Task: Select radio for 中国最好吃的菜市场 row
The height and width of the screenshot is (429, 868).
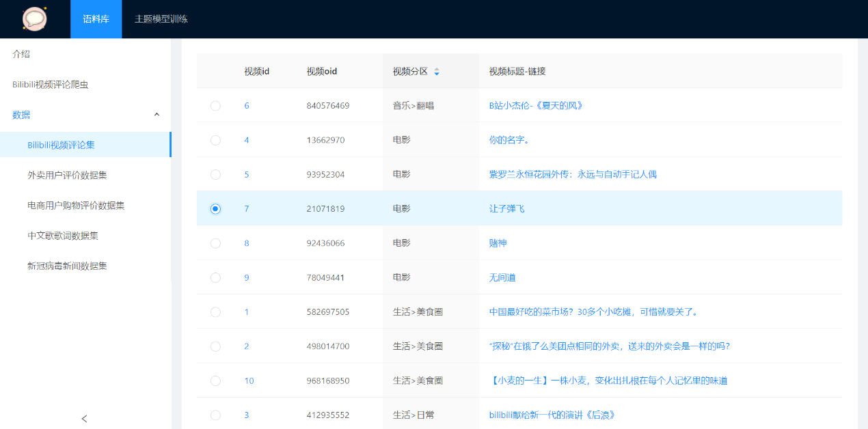Action: coord(215,312)
